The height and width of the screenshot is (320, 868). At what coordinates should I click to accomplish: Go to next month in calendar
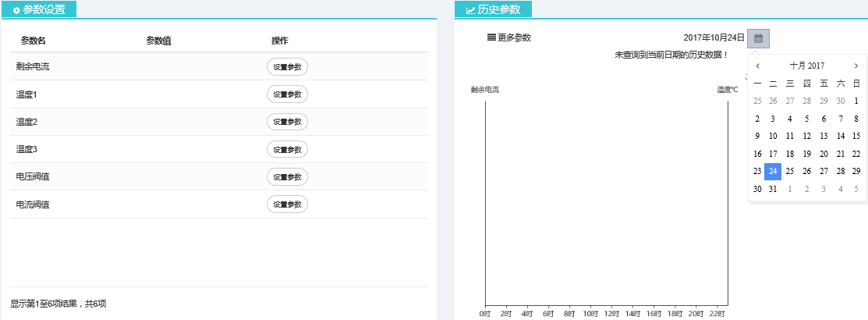[x=856, y=66]
